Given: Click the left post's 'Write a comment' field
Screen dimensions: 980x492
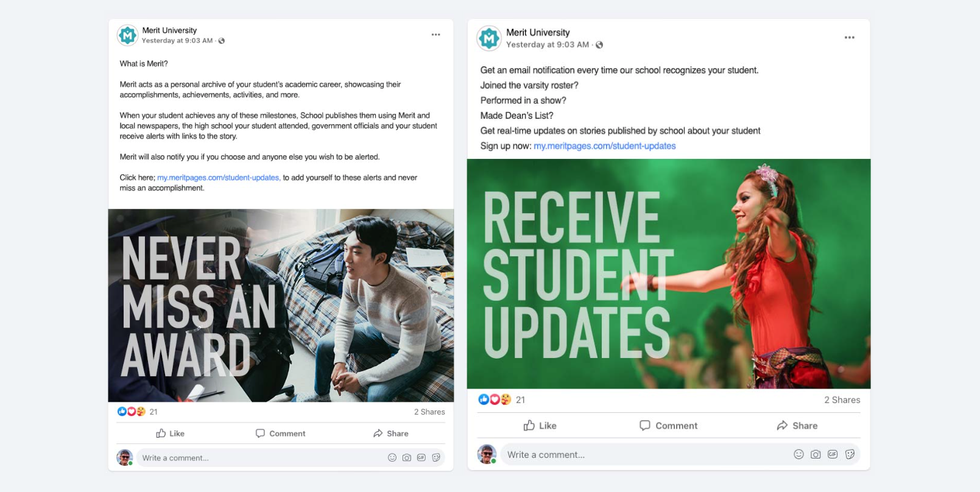Looking at the screenshot, I should (x=256, y=458).
